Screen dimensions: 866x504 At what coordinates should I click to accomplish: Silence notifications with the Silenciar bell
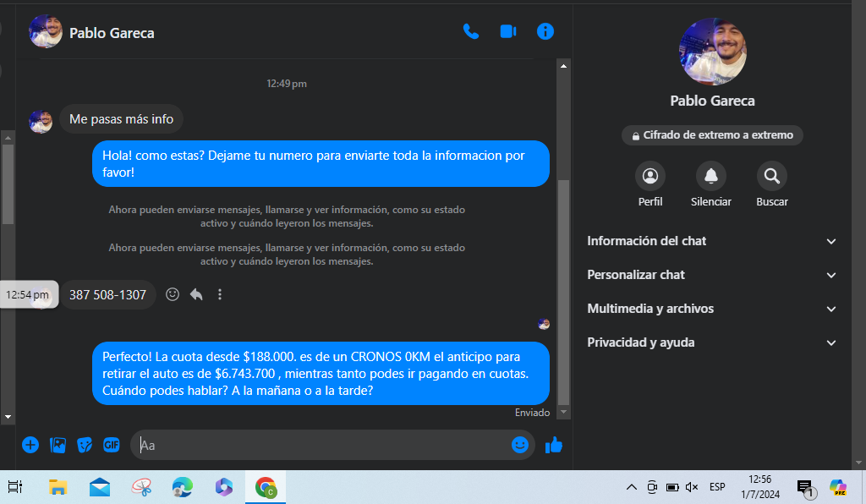coord(710,177)
